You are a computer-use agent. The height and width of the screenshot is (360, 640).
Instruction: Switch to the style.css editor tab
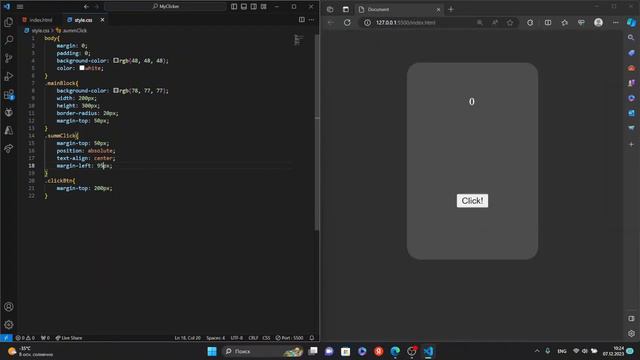point(83,20)
